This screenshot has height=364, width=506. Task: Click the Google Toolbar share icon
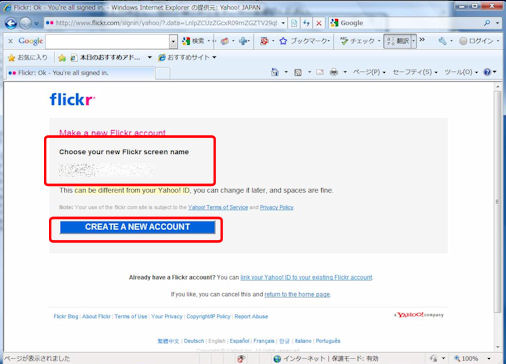pos(225,41)
